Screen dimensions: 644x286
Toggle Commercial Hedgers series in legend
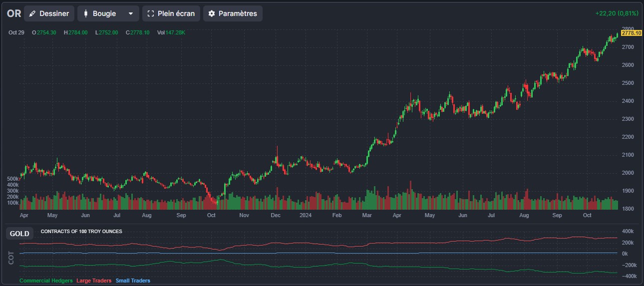pos(46,281)
